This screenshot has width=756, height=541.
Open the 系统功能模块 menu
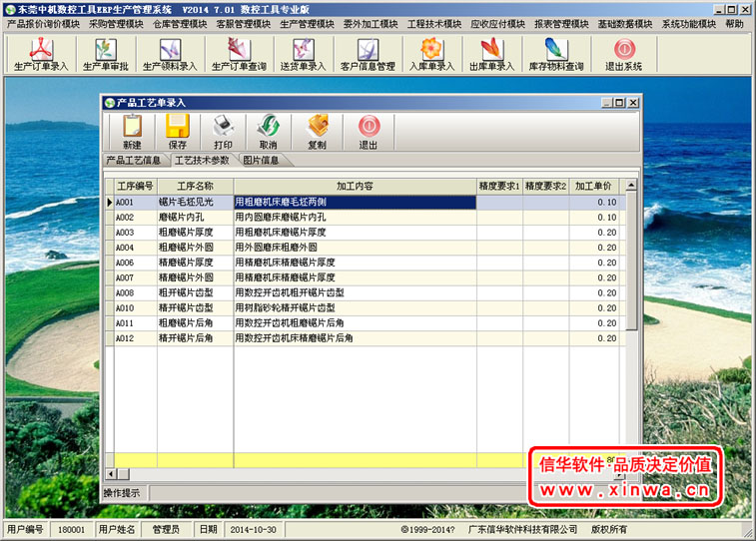click(x=689, y=24)
